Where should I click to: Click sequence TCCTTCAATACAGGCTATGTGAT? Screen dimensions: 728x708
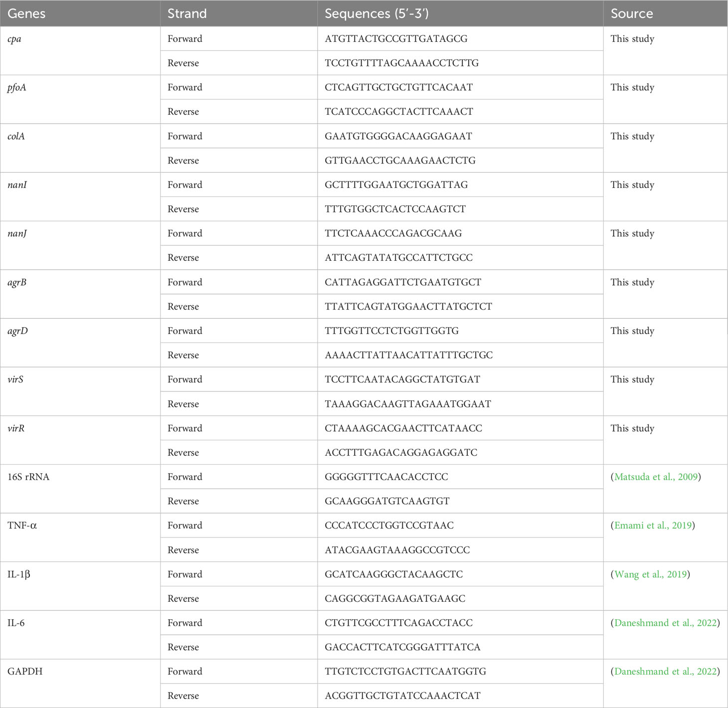pos(402,379)
